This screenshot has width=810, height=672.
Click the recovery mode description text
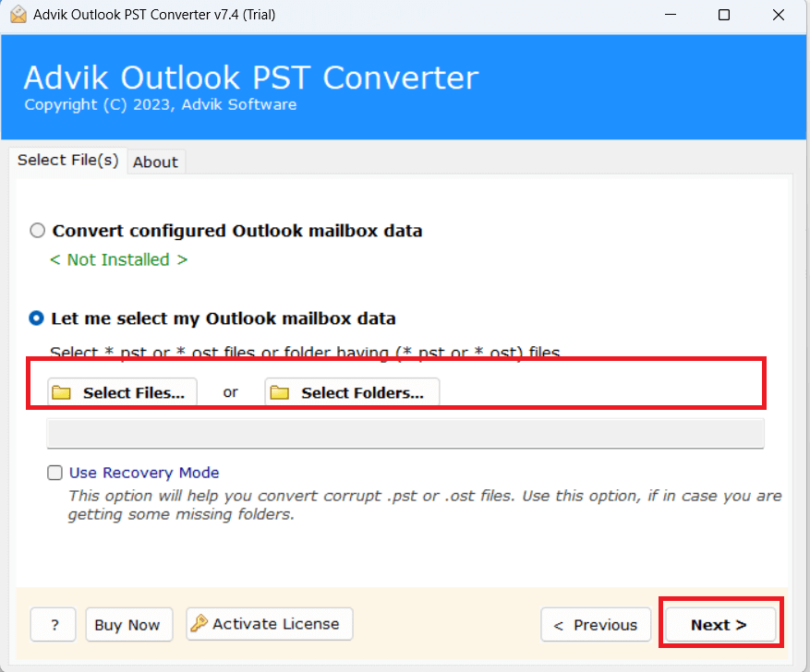click(425, 505)
